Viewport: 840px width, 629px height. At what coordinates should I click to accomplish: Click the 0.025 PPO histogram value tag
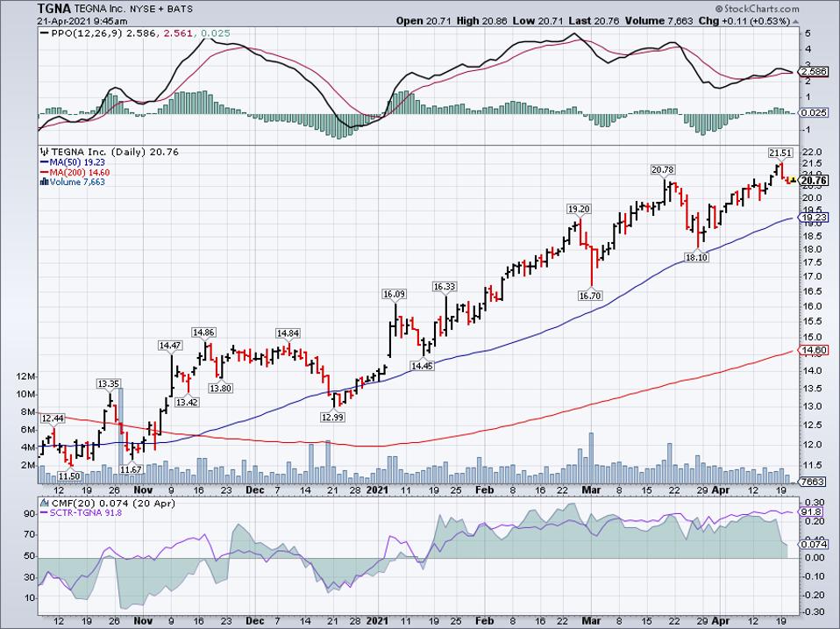(x=814, y=113)
